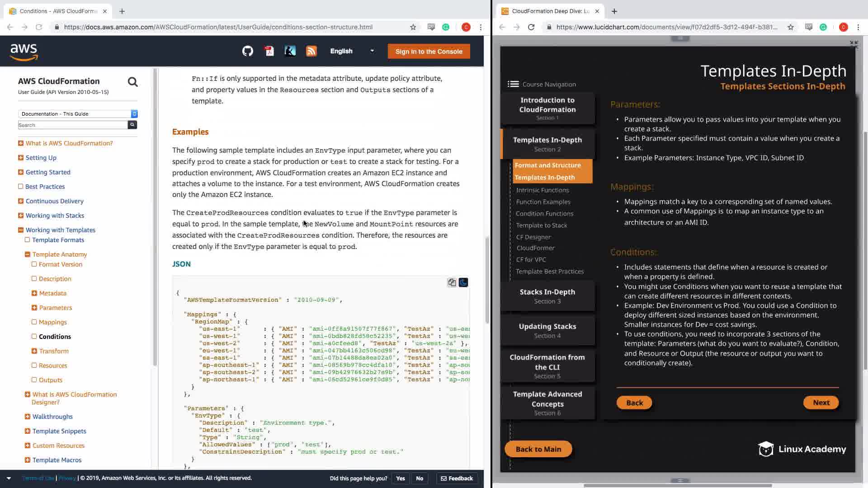The height and width of the screenshot is (488, 868).
Task: Toggle the Outputs tree node box
Action: [34, 380]
